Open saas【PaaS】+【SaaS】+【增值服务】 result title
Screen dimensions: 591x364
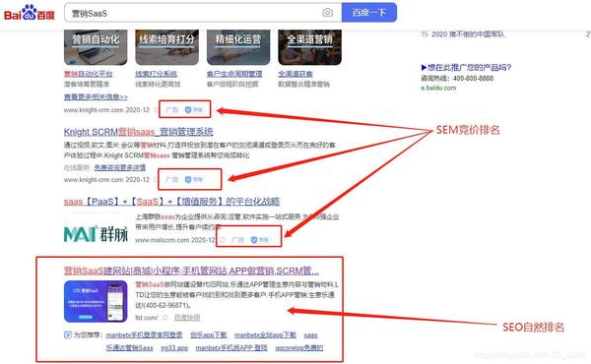tap(171, 202)
